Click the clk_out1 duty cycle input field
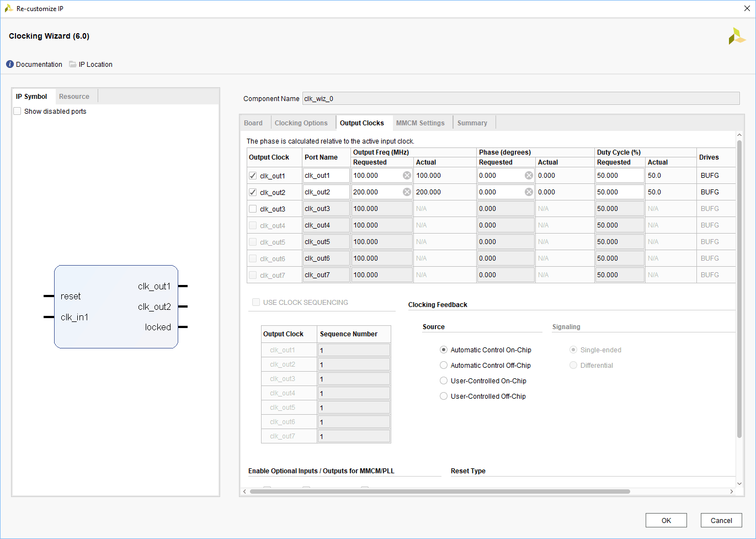This screenshot has width=756, height=539. click(x=619, y=176)
